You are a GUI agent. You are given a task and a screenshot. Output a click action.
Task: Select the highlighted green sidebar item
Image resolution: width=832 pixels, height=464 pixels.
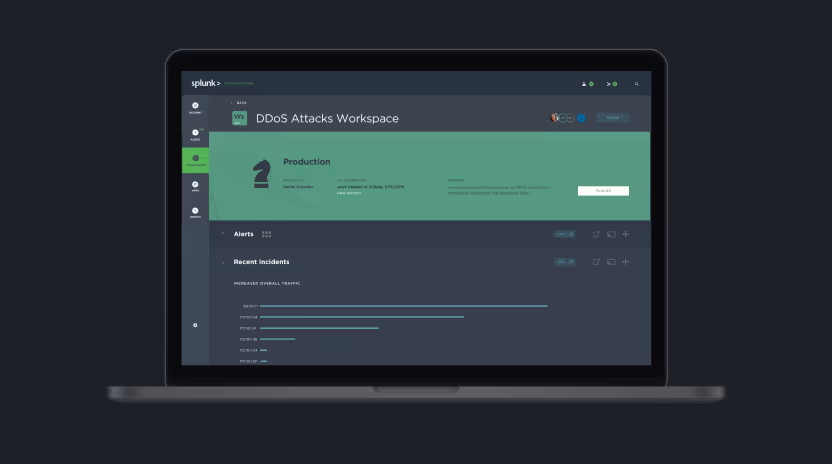click(195, 160)
